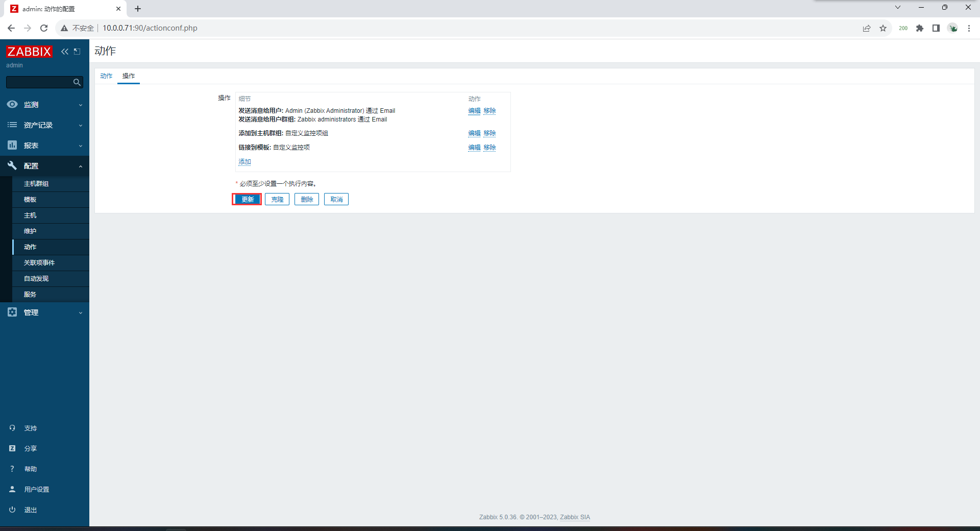Collapse the sidebar with double-arrow icon
The image size is (980, 531).
(65, 52)
